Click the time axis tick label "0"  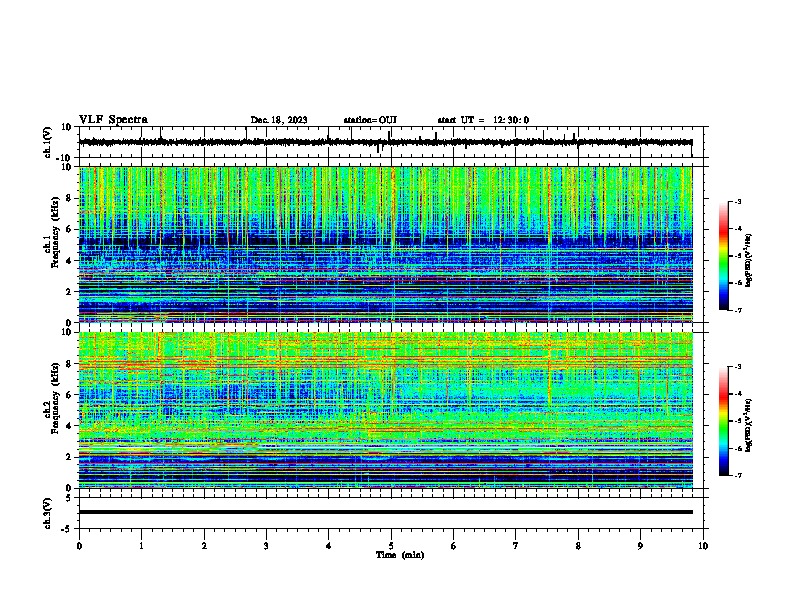coord(79,546)
